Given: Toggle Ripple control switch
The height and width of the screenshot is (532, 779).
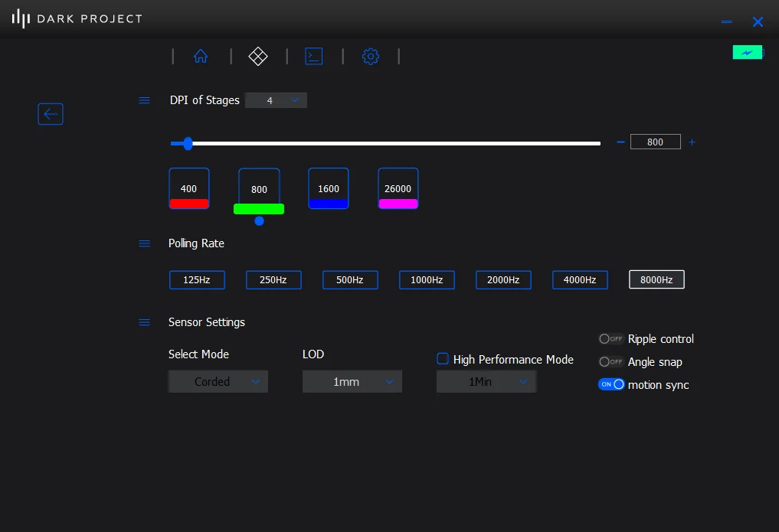Looking at the screenshot, I should click(x=611, y=339).
